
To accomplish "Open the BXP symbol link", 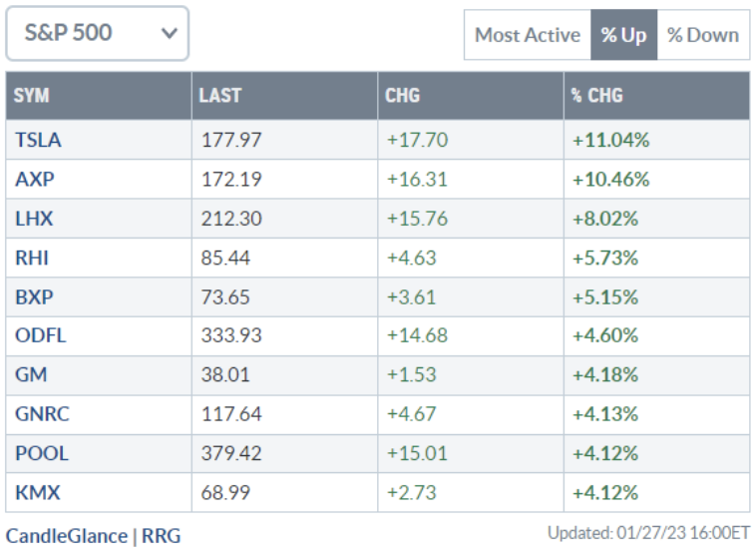I will tap(32, 296).
